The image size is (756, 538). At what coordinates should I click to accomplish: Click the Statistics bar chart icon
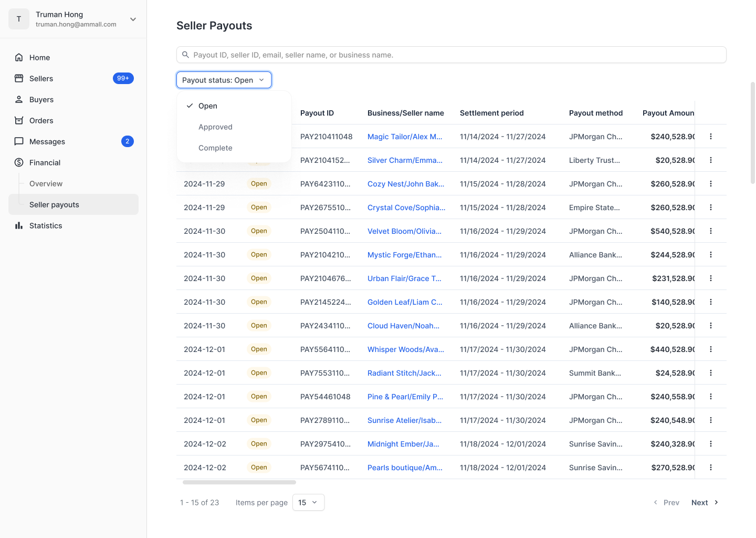point(19,225)
